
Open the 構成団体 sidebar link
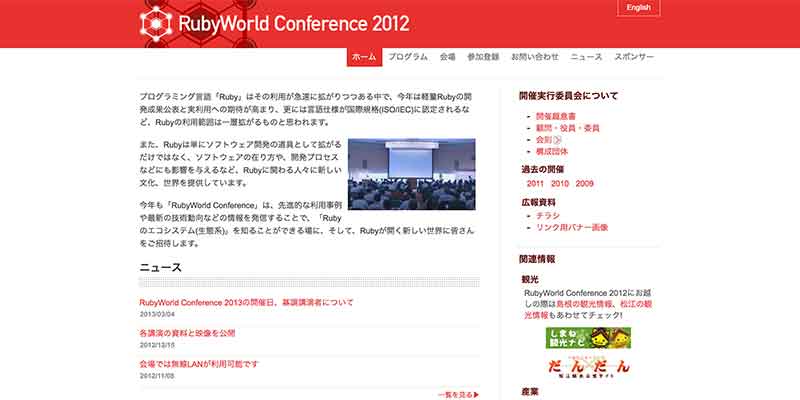pyautogui.click(x=552, y=152)
